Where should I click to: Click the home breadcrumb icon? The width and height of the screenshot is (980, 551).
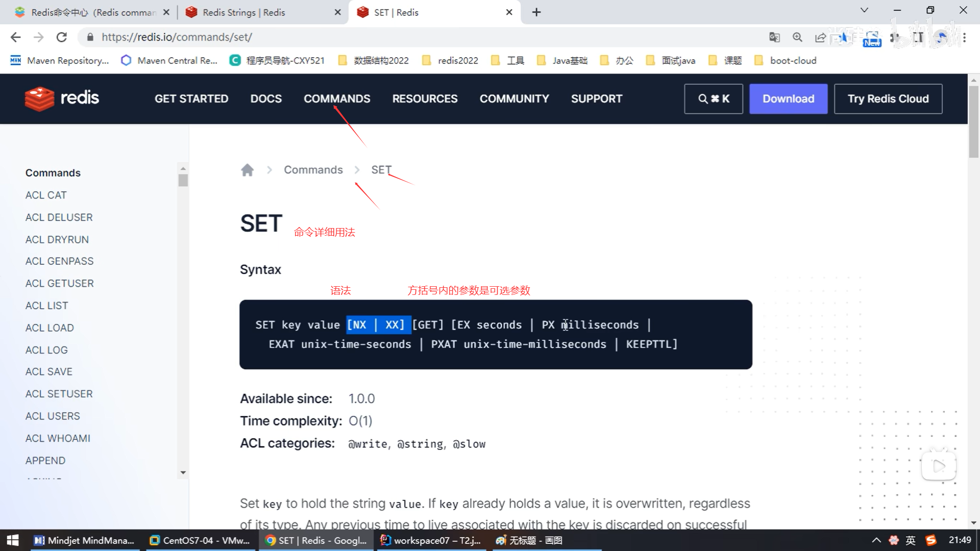[x=247, y=170]
